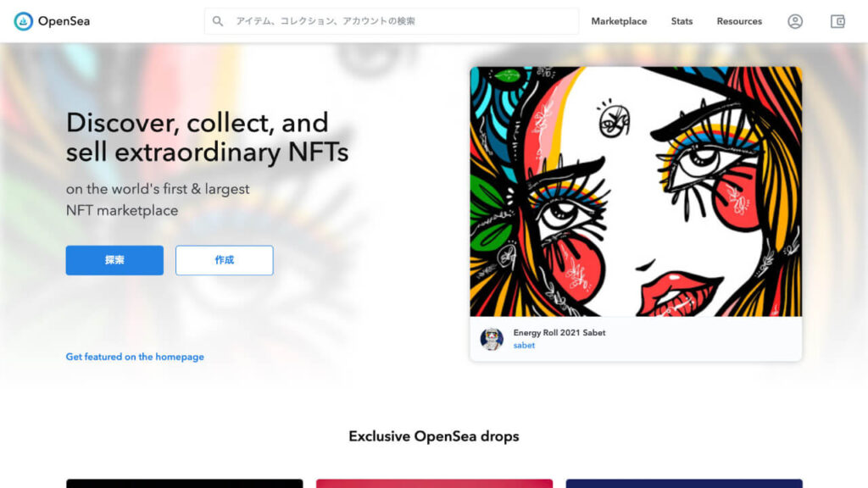The image size is (868, 488).
Task: Click sabet's creator avatar
Action: click(x=492, y=339)
